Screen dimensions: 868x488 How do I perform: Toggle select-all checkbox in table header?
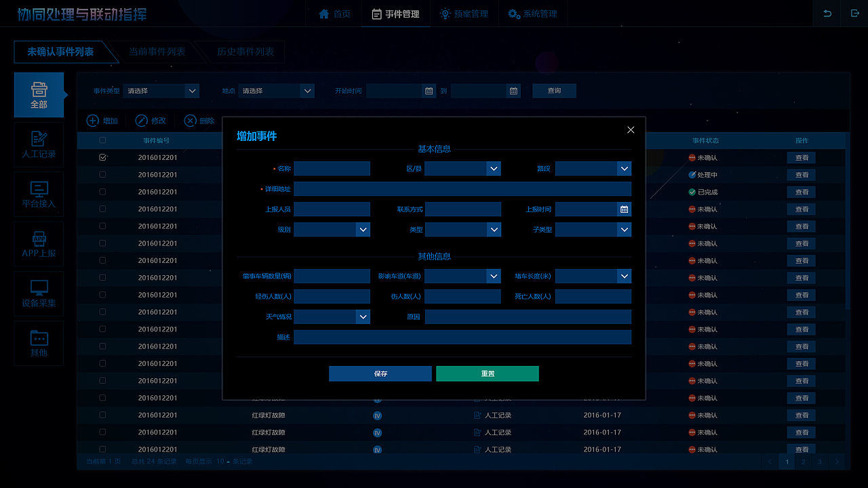[102, 140]
